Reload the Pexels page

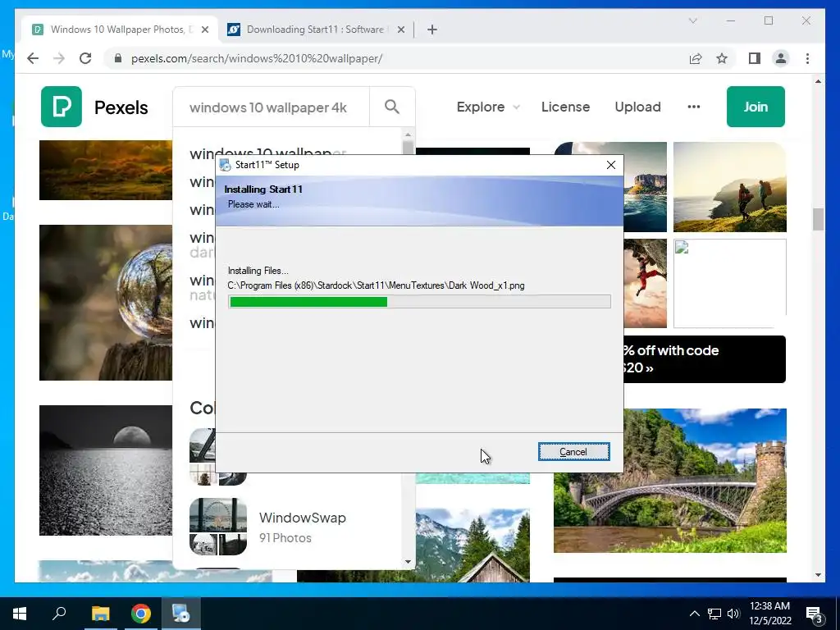pyautogui.click(x=85, y=58)
